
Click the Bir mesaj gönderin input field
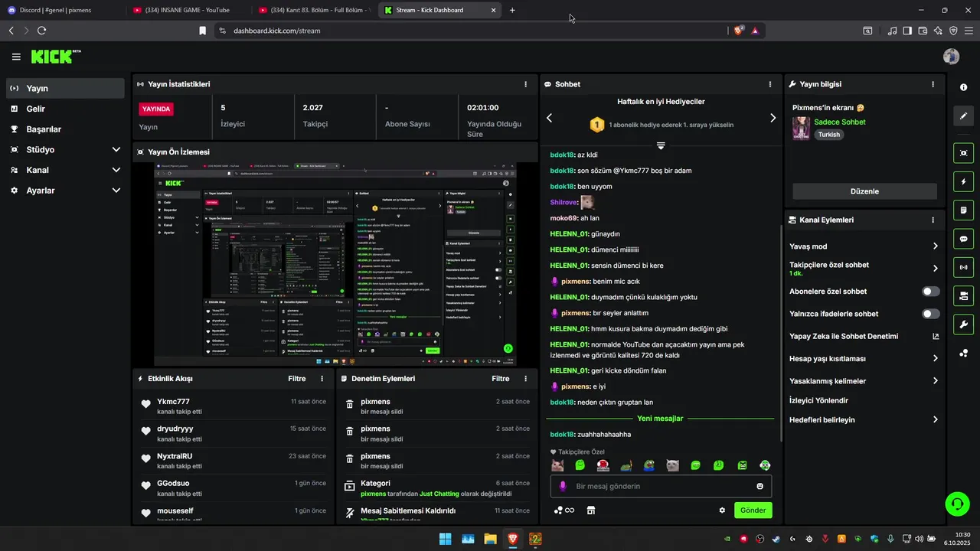661,486
